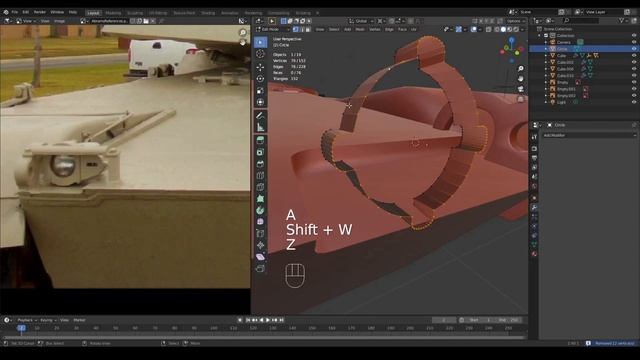Viewport: 640px width, 360px height.
Task: Switch to solid viewport shading
Action: 503,29
